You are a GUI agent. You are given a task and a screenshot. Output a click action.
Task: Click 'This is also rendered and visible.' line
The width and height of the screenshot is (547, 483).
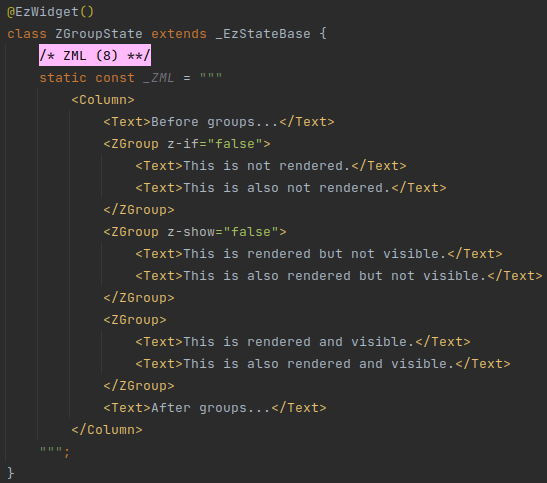pyautogui.click(x=323, y=363)
